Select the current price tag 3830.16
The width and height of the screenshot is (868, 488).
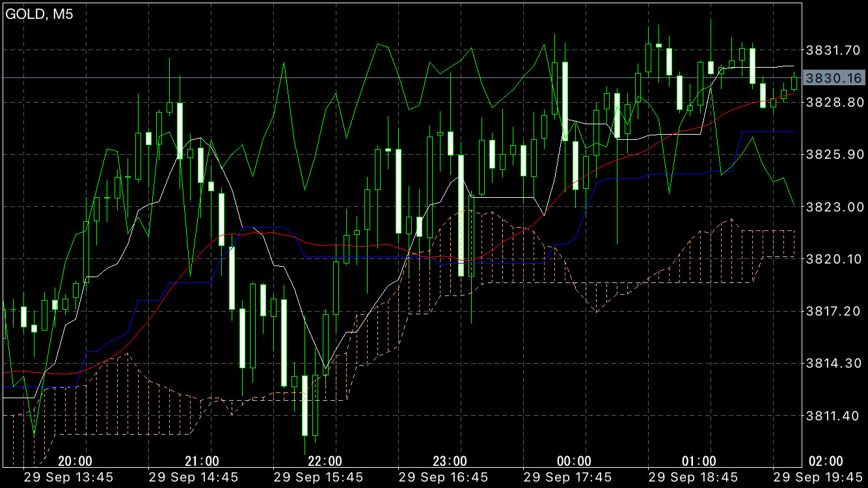pos(834,78)
